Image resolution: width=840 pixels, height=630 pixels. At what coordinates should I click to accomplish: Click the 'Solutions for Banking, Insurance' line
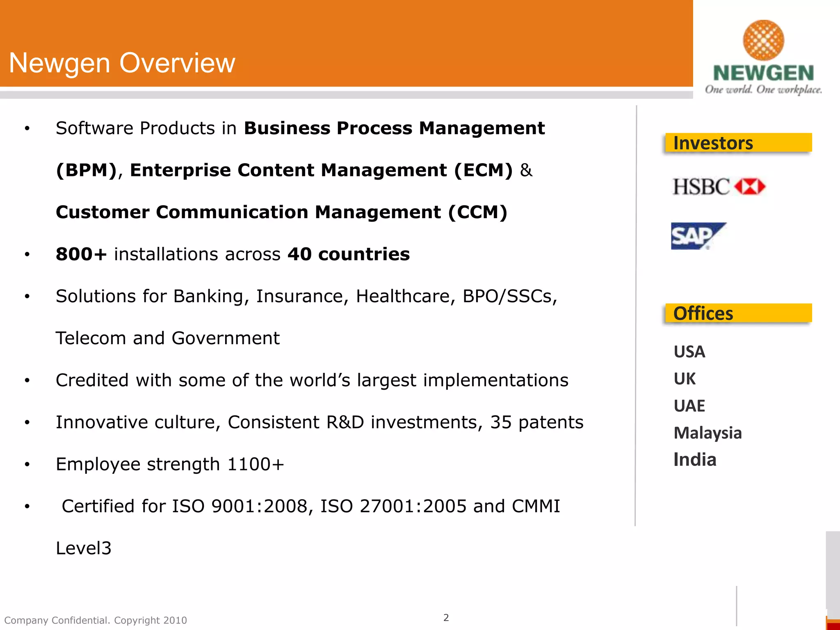307,296
